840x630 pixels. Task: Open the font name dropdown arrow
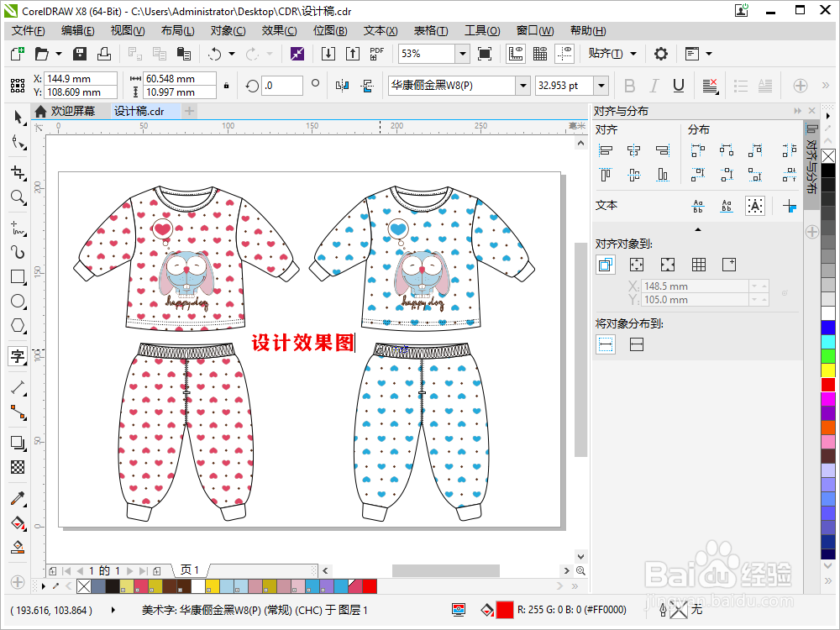(522, 86)
